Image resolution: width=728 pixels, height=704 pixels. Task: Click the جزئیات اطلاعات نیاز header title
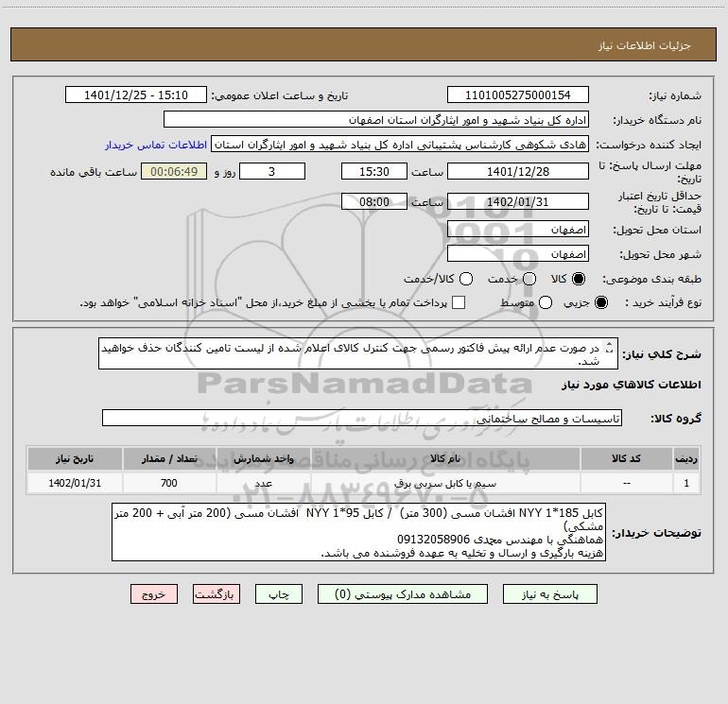tap(645, 45)
